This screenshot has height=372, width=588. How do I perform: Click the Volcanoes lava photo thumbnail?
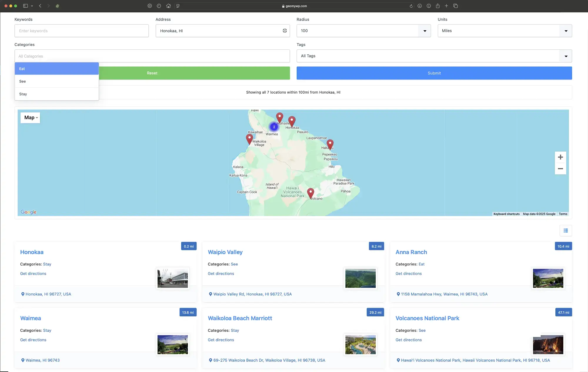(548, 344)
